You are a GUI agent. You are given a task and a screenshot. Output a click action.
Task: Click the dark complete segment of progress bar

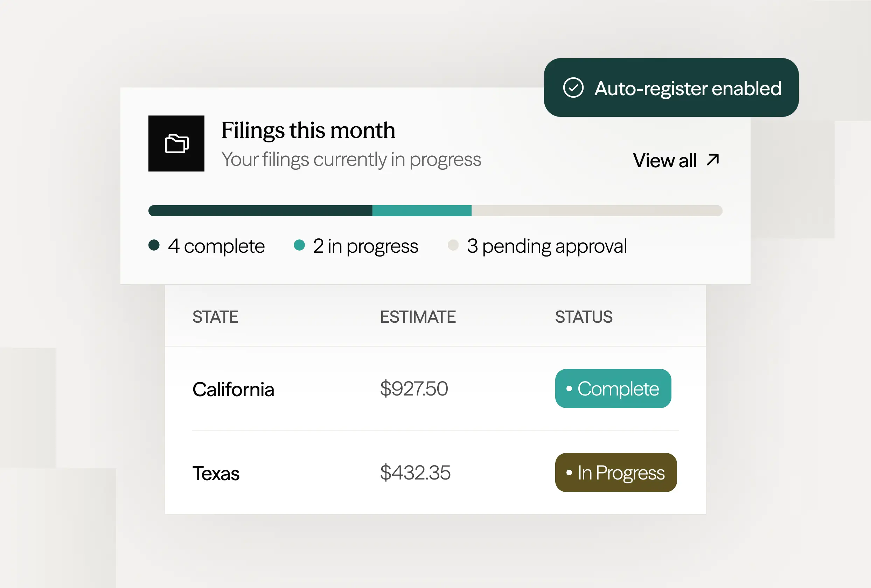[x=260, y=211]
